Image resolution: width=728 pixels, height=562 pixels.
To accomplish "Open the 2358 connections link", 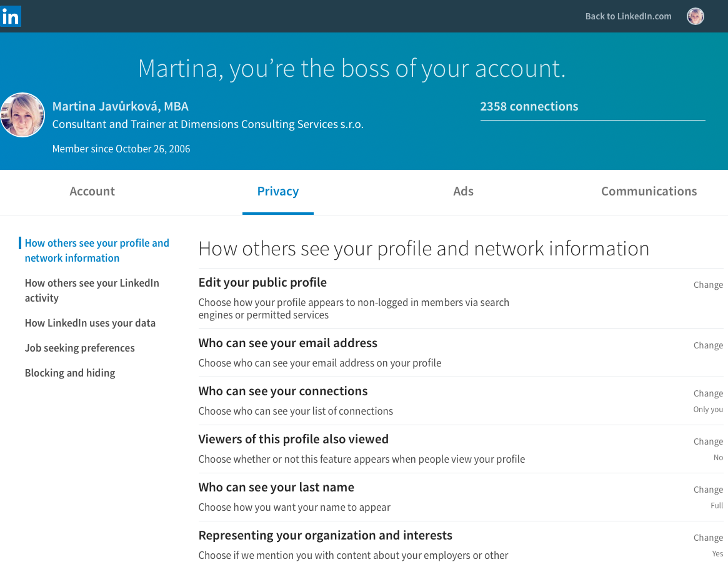I will [529, 106].
